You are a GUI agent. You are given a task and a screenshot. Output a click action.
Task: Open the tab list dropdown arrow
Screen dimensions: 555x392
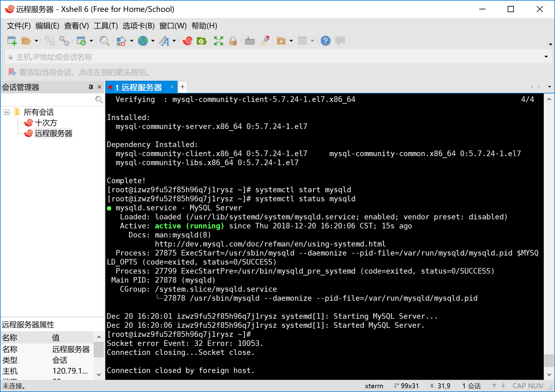[549, 87]
